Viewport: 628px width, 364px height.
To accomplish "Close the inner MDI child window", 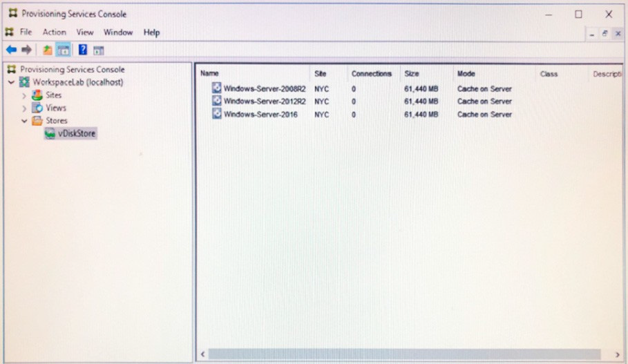I will tap(618, 34).
